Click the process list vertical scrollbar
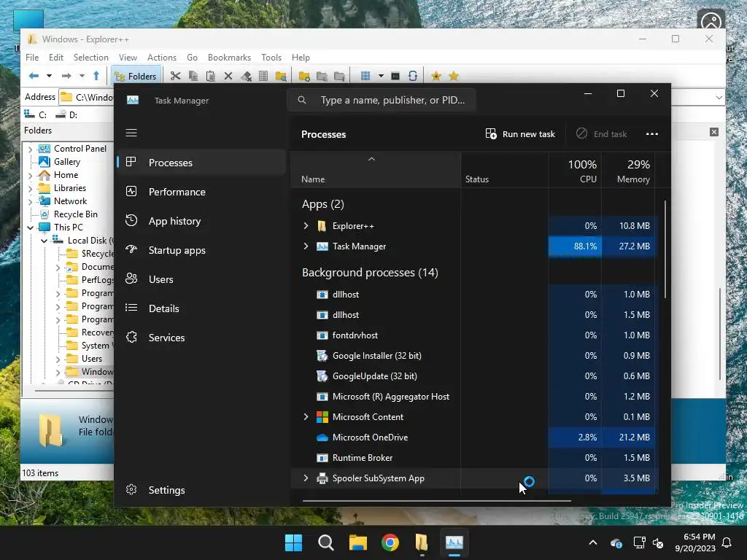Image resolution: width=747 pixels, height=560 pixels. (665, 250)
